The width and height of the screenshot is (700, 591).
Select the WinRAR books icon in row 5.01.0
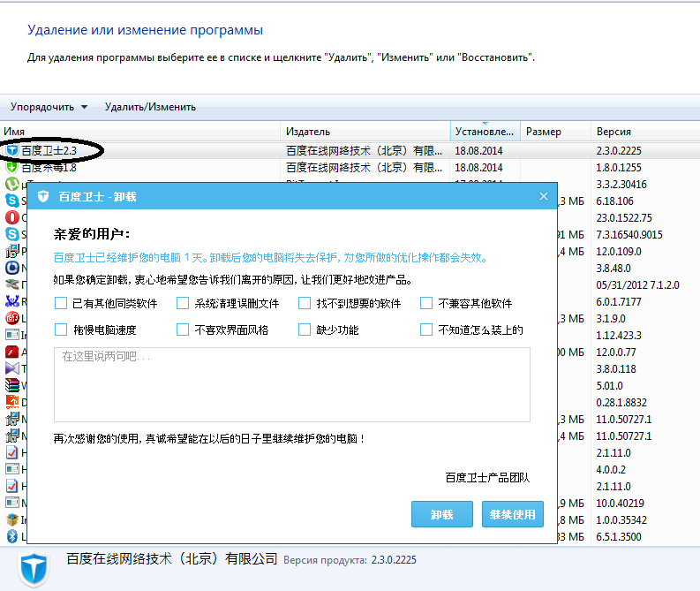click(12, 385)
